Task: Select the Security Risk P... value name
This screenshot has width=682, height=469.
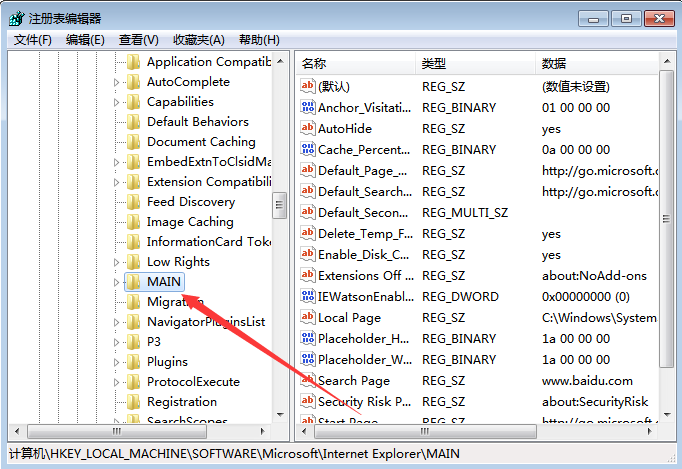Action: (x=364, y=402)
